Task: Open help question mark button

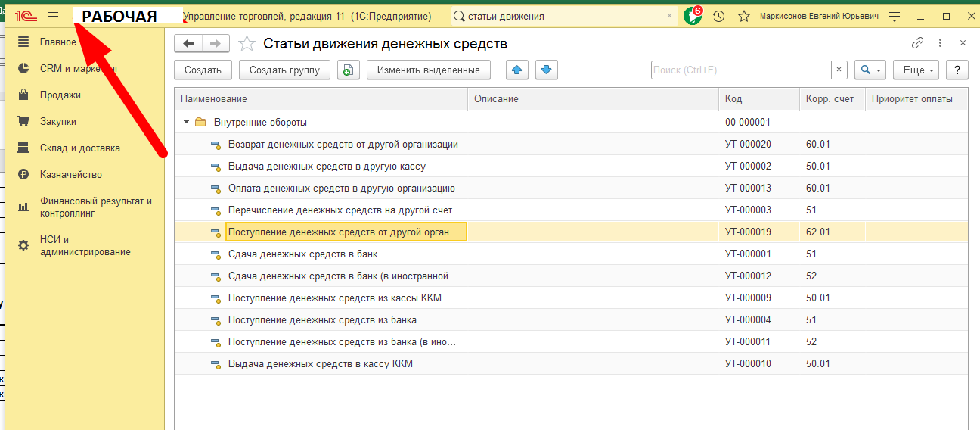Action: (957, 70)
